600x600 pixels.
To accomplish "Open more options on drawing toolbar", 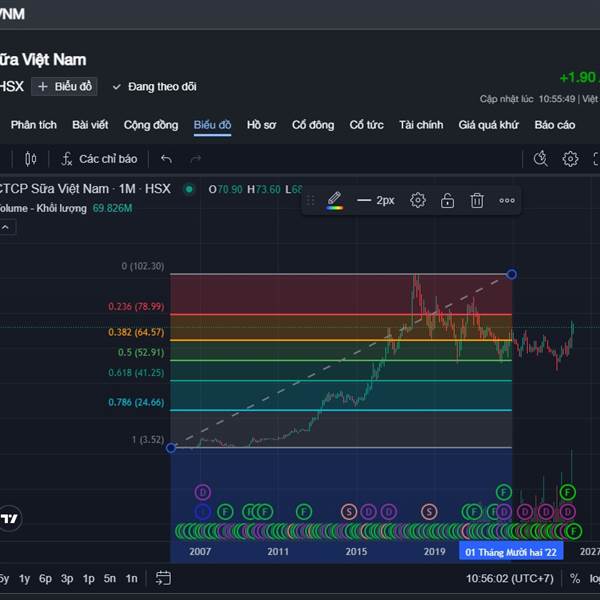I will pyautogui.click(x=507, y=200).
